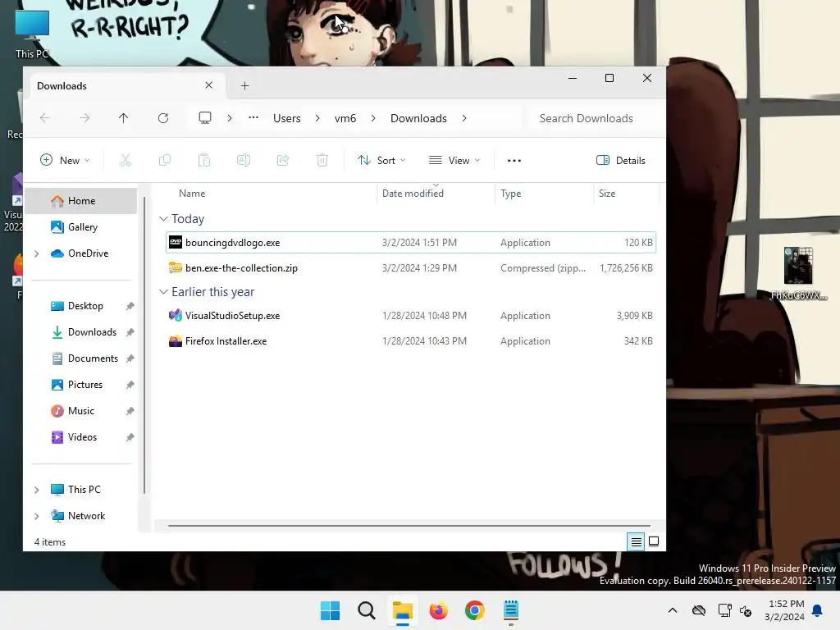Expand the OneDrive tree node
Viewport: 840px width, 630px height.
point(36,253)
